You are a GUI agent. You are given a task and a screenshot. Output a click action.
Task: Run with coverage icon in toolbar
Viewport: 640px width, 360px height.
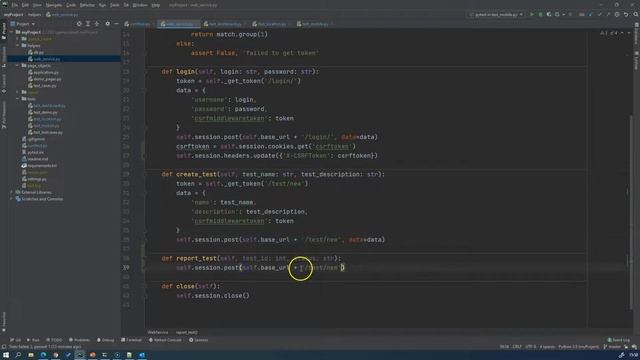point(549,14)
